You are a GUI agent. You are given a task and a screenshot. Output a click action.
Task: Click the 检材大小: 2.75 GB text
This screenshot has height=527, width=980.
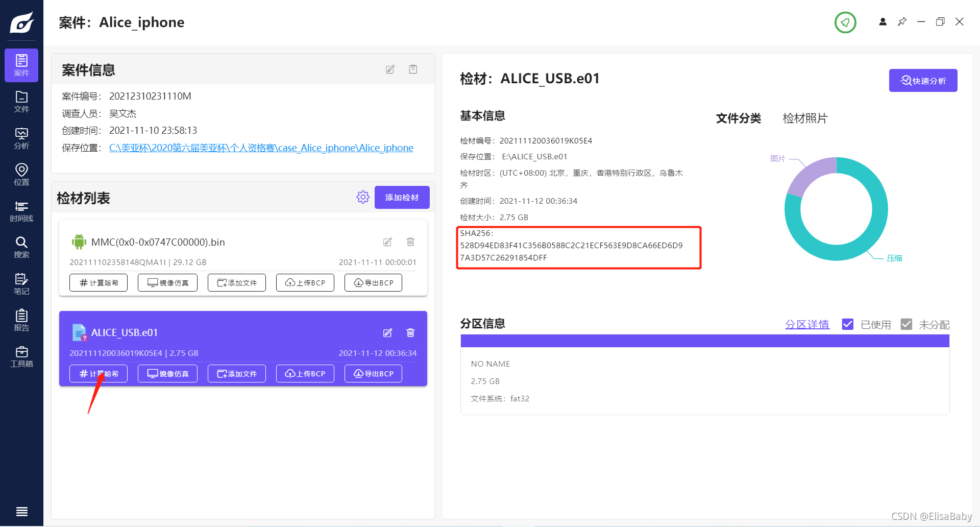point(494,218)
